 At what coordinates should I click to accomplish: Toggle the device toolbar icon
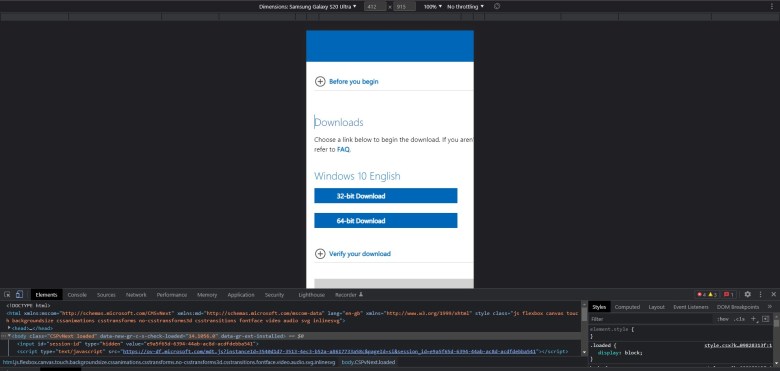tap(19, 294)
